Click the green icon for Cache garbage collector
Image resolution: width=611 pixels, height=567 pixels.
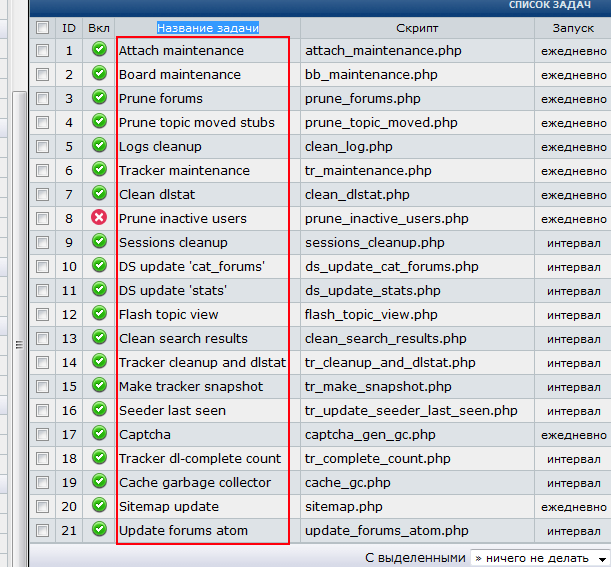coord(99,482)
